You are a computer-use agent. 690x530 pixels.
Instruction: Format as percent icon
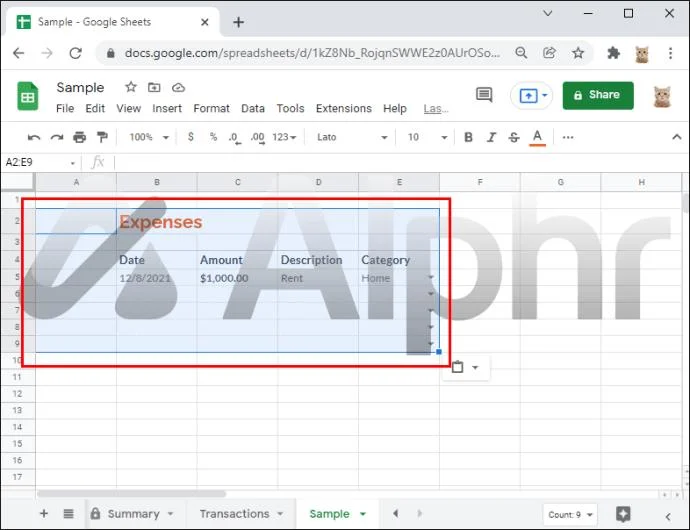click(213, 137)
